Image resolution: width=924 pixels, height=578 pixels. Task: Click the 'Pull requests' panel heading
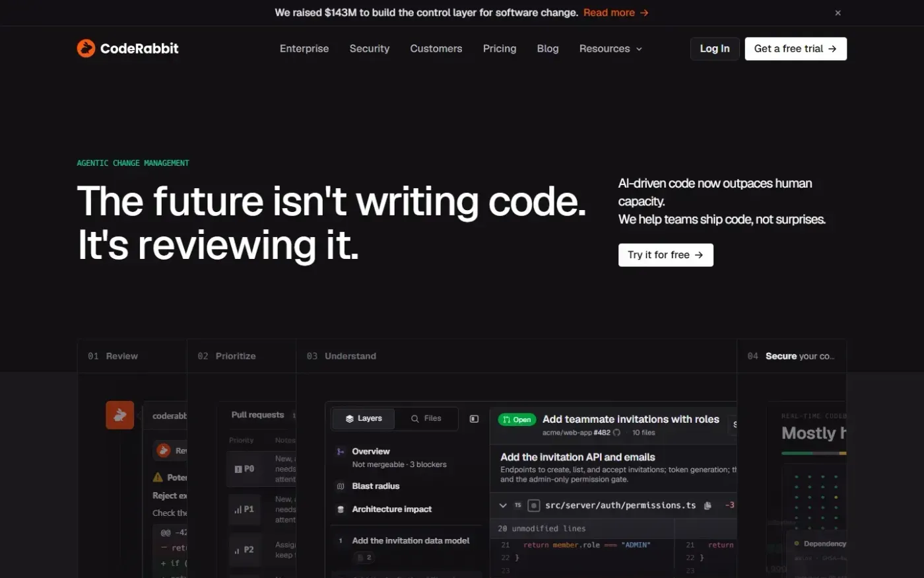257,415
